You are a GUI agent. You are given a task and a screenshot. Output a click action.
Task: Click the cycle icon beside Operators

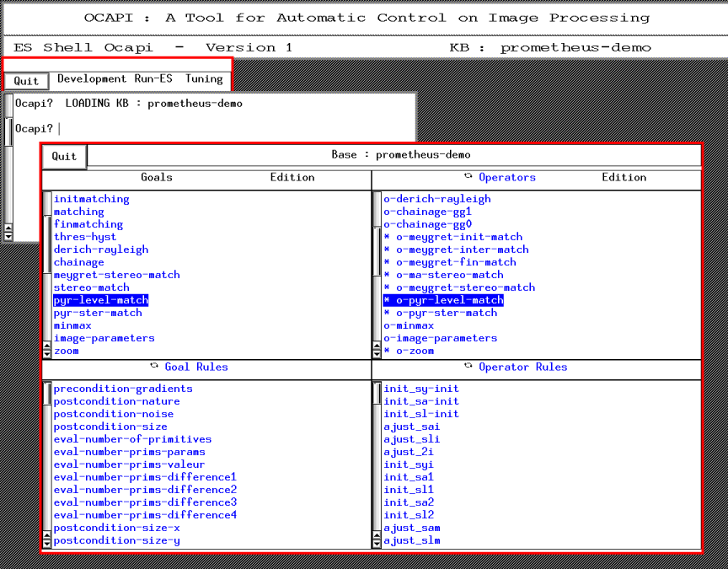[468, 176]
